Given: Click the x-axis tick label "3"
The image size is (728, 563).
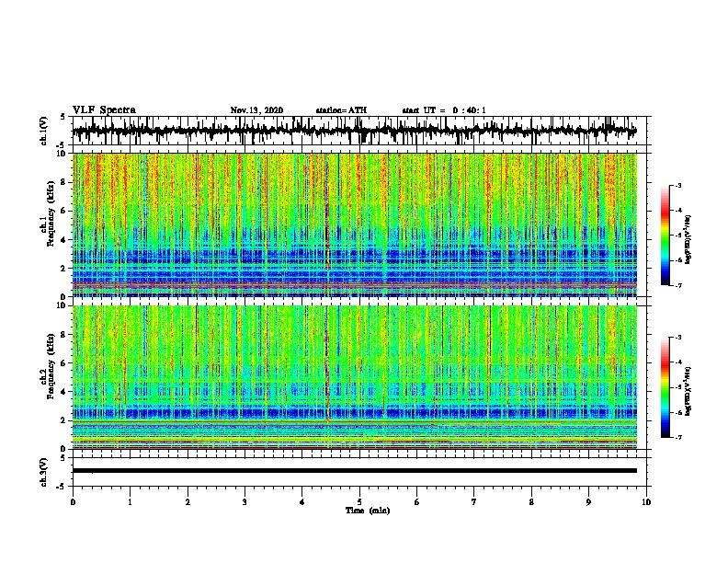Looking at the screenshot, I should point(245,502).
